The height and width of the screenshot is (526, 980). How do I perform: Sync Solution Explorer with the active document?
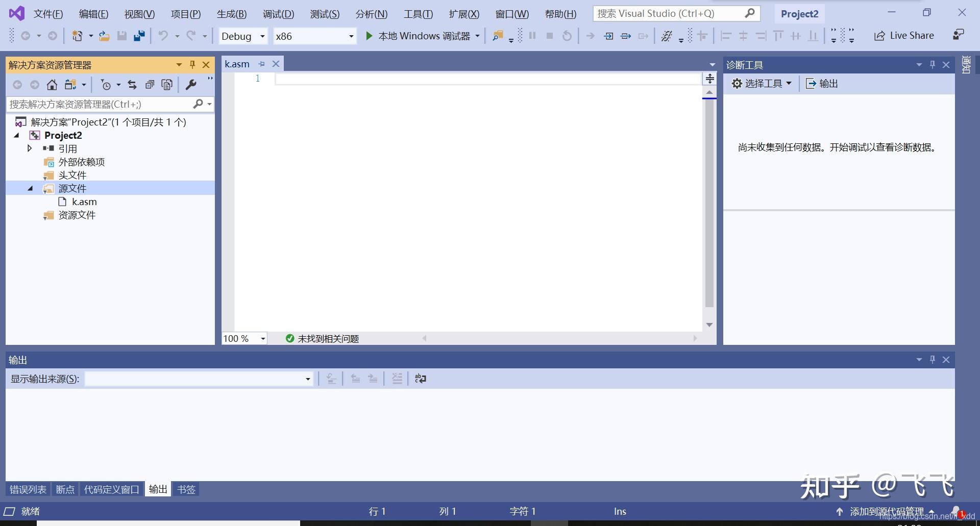click(x=132, y=85)
